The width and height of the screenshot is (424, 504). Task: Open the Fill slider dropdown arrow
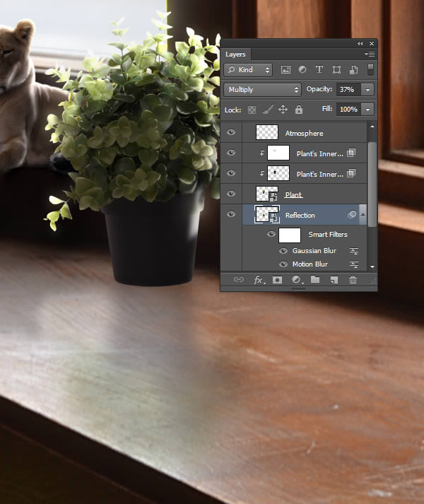point(367,110)
